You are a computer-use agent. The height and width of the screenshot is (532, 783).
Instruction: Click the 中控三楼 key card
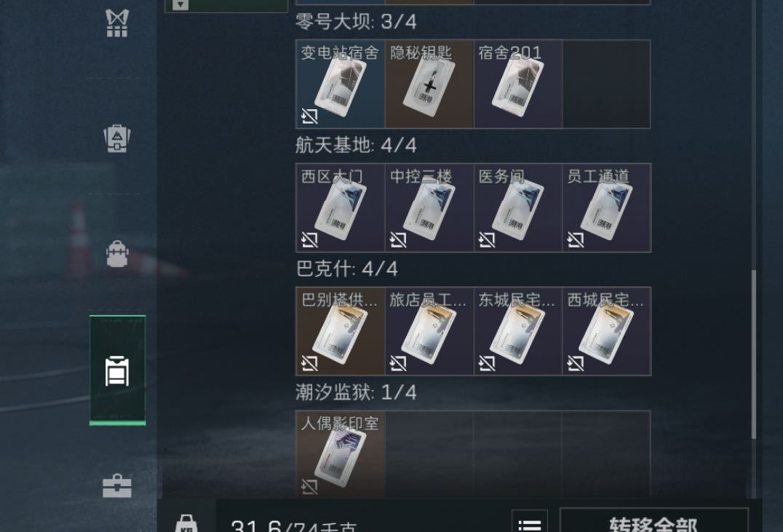(x=429, y=208)
